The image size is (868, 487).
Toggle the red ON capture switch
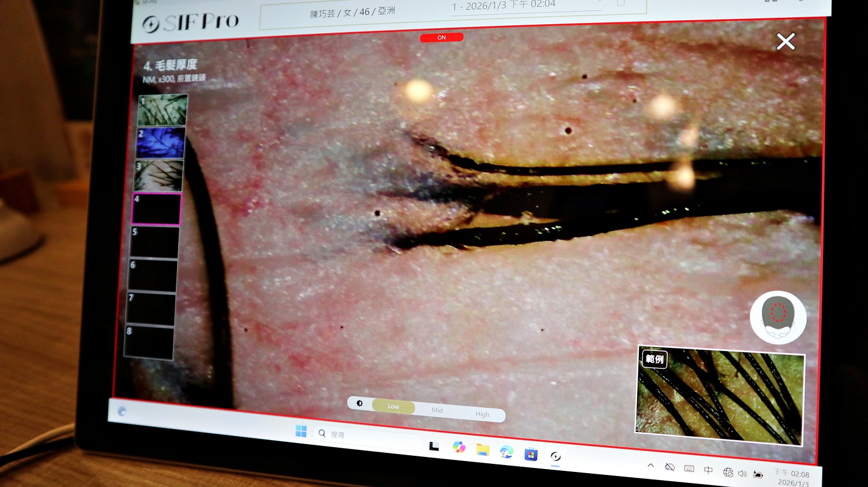coord(442,38)
